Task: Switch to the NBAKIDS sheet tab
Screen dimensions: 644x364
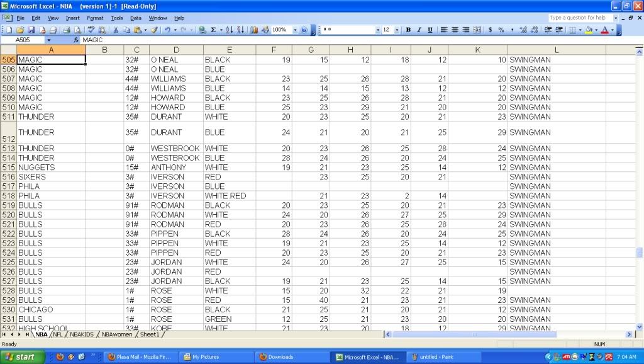Action: pos(82,334)
